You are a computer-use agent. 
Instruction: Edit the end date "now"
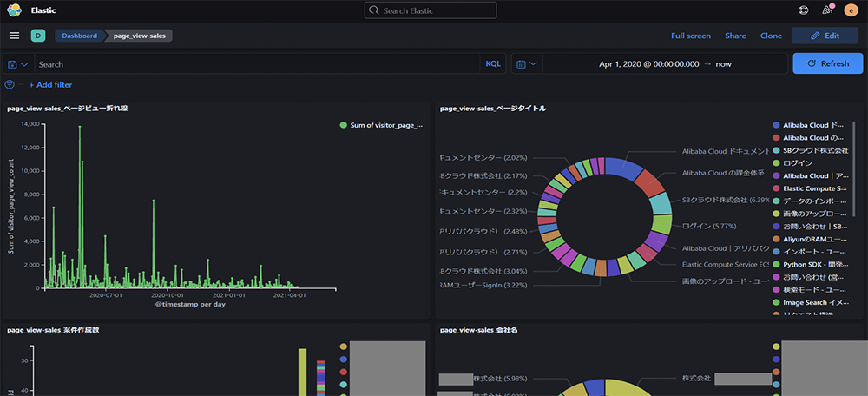(x=724, y=64)
